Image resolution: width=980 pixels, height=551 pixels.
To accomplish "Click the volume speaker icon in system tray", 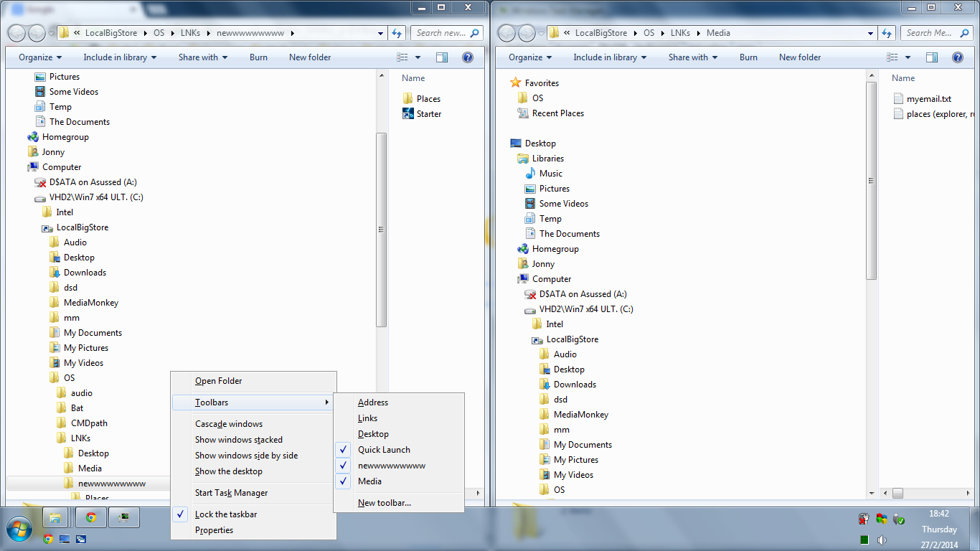I will pos(882,540).
